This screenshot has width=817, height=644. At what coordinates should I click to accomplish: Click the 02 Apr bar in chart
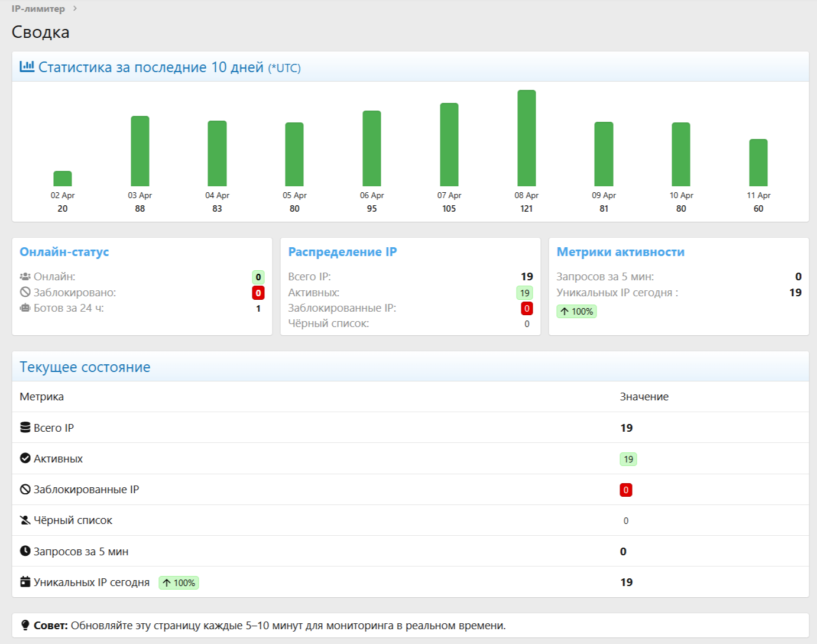coord(63,179)
